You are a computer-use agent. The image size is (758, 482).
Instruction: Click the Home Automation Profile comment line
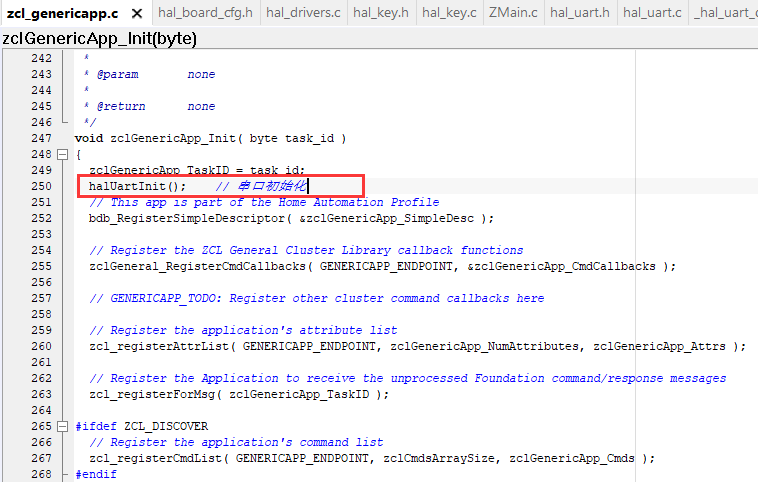264,202
